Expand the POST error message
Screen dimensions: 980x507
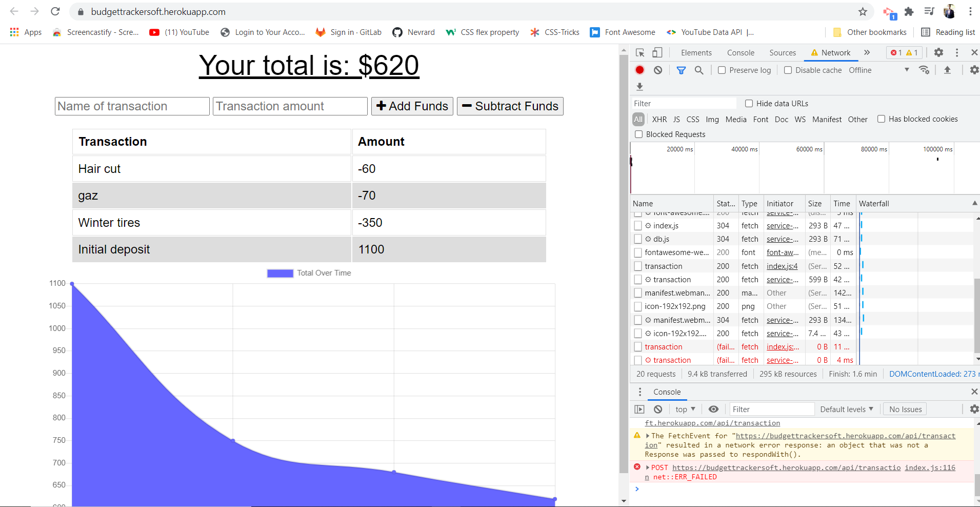pos(648,467)
